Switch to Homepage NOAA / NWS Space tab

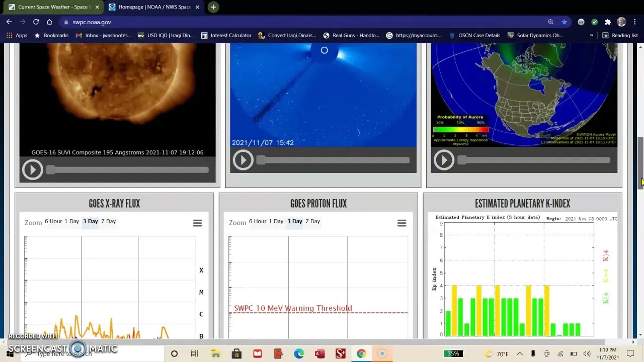154,7
